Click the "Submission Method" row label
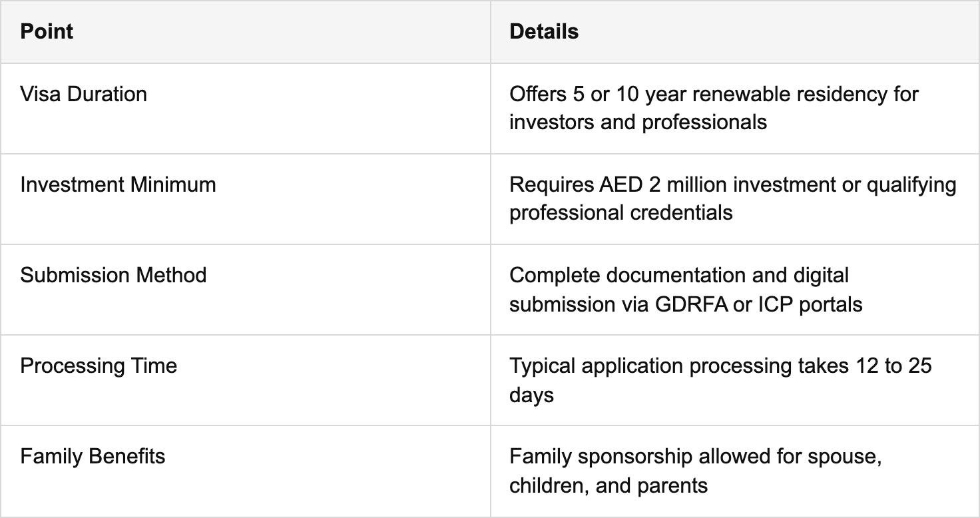 113,275
